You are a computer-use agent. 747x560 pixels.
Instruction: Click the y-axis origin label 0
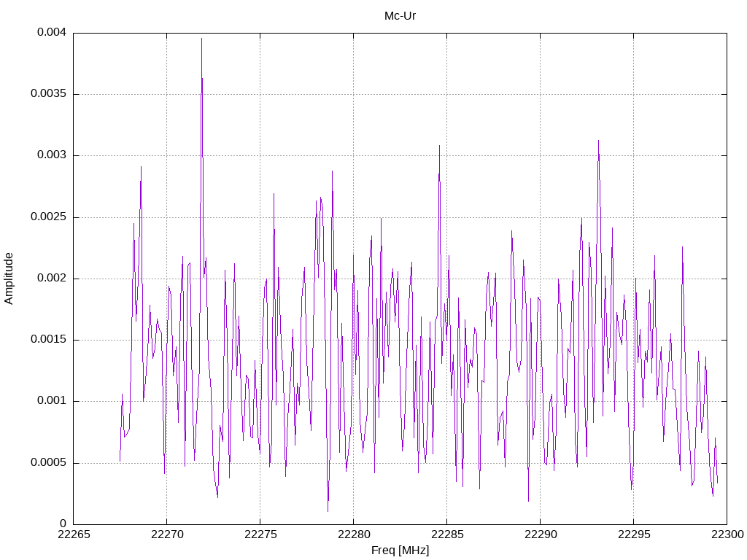(63, 524)
